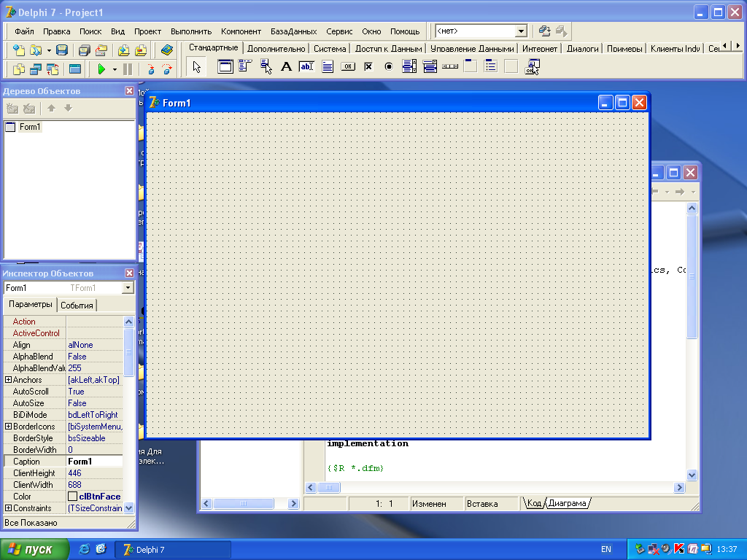Switch to the Диалоги palette tab
Image resolution: width=747 pixels, height=560 pixels.
tap(583, 49)
